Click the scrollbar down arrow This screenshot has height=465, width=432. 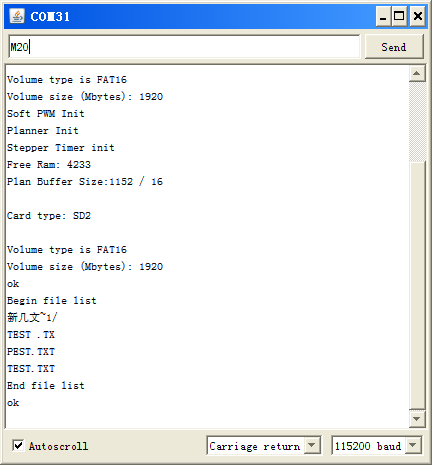click(x=417, y=418)
